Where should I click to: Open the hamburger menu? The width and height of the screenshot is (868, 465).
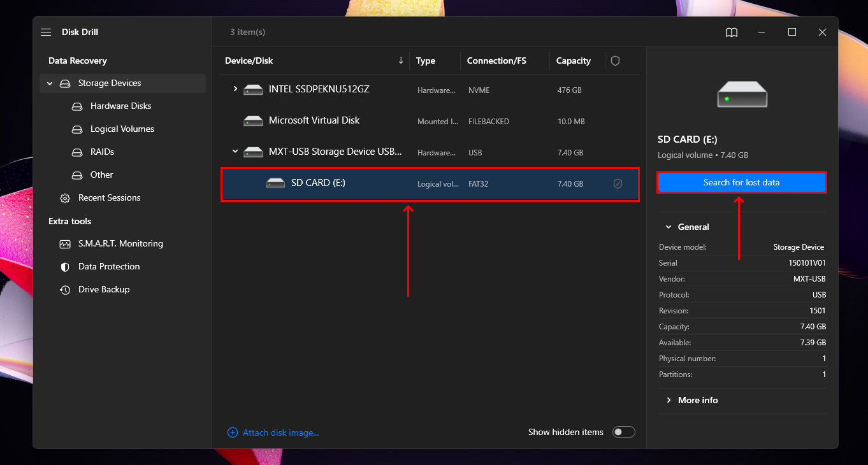[46, 32]
